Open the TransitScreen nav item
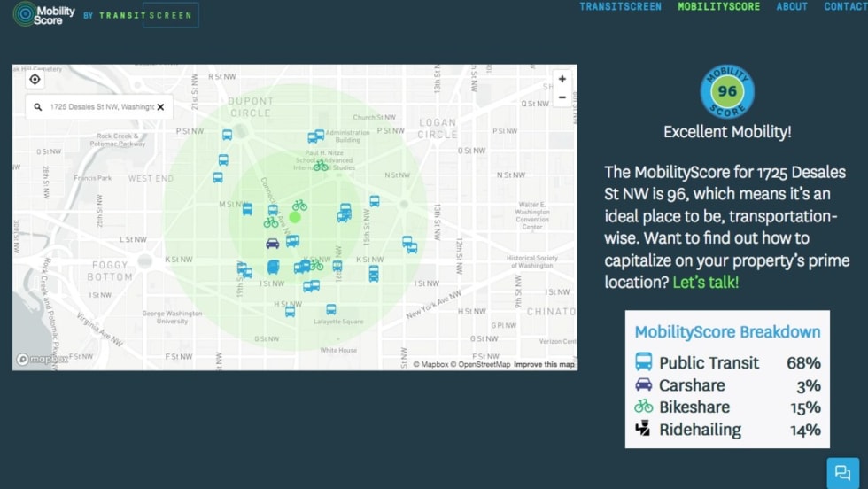The image size is (868, 489). (x=620, y=7)
